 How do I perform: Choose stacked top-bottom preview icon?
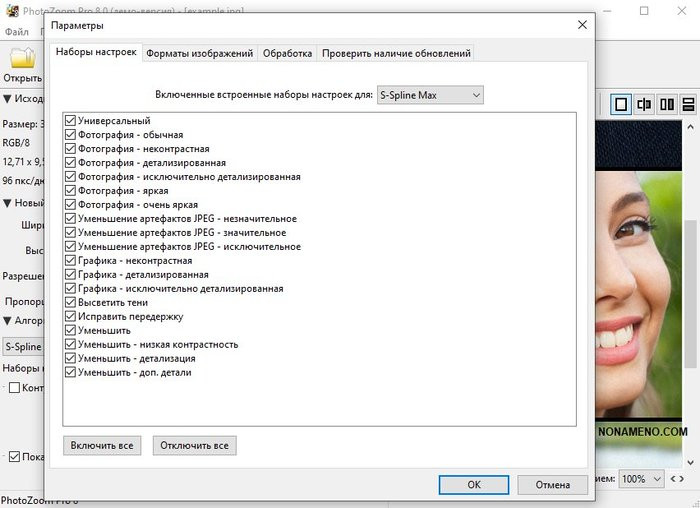click(x=689, y=104)
